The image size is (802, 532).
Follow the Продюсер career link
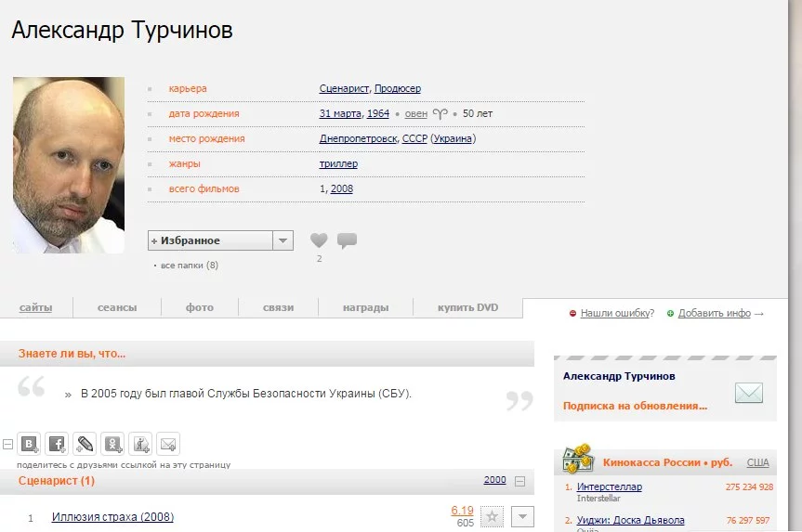(398, 88)
